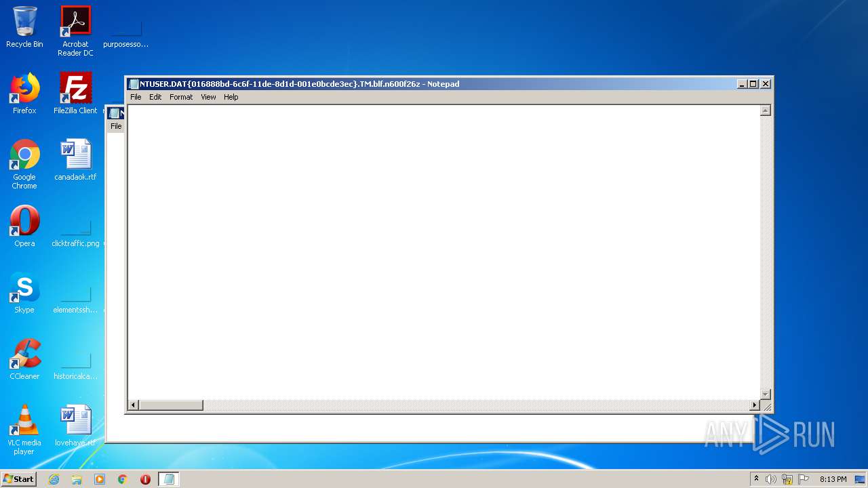868x488 pixels.
Task: Open Windows Explorer folder in taskbar
Action: 77,479
